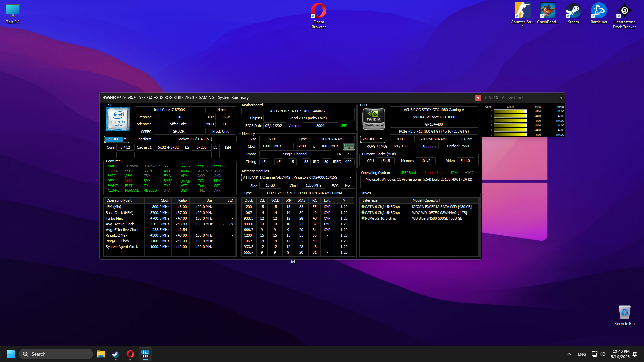Click the WD Blue SN580 500GB drive entry

[x=437, y=218]
